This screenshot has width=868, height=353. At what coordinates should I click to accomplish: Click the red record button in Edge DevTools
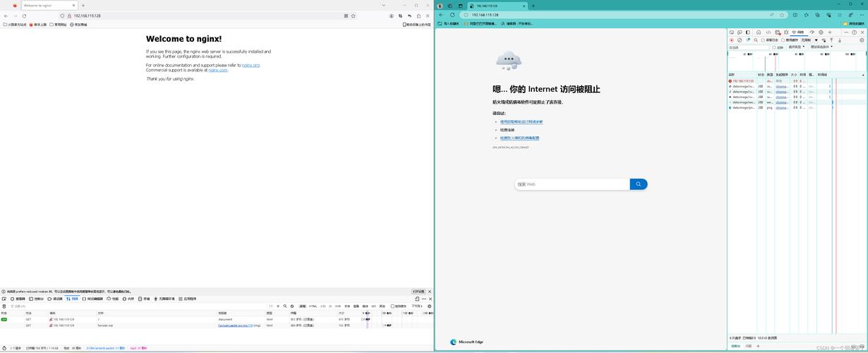(x=732, y=40)
